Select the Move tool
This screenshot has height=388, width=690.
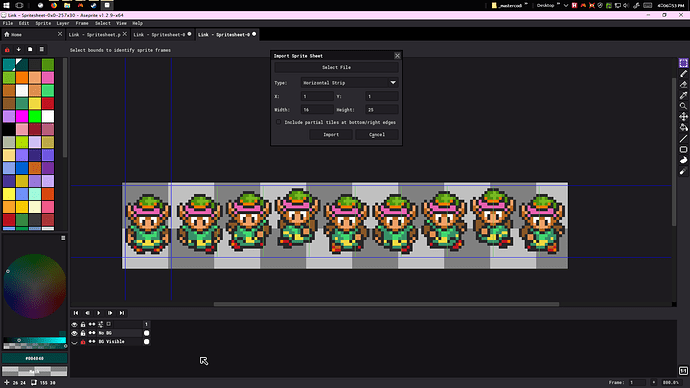683,117
